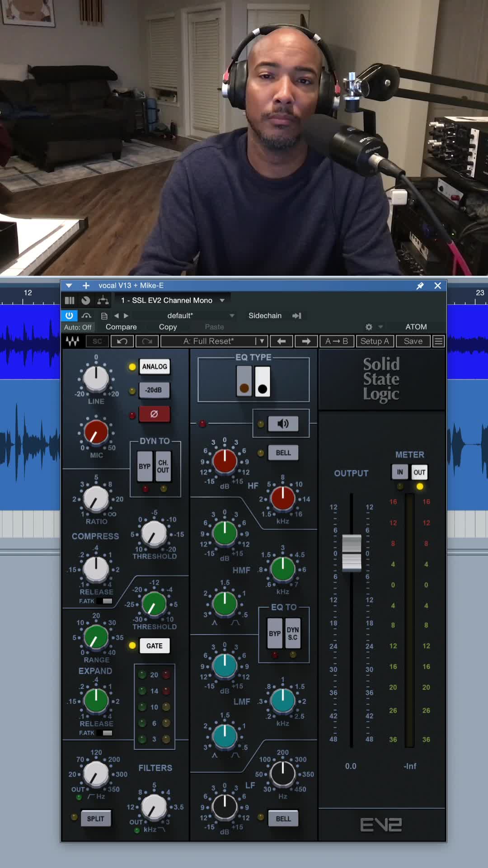This screenshot has height=868, width=488.
Task: Switch the meter to IN
Action: click(x=400, y=472)
